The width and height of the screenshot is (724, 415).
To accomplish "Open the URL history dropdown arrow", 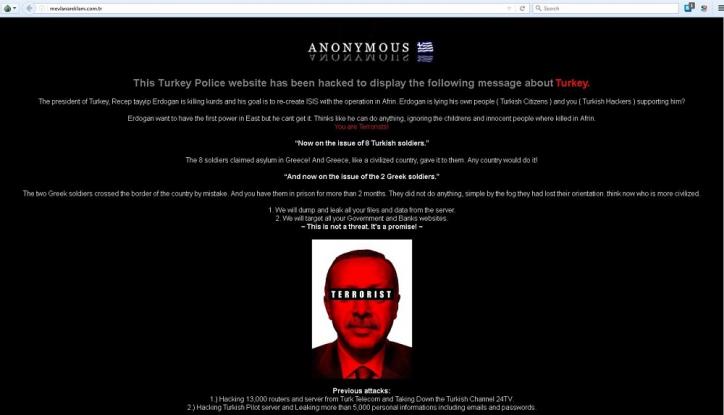I will 510,8.
